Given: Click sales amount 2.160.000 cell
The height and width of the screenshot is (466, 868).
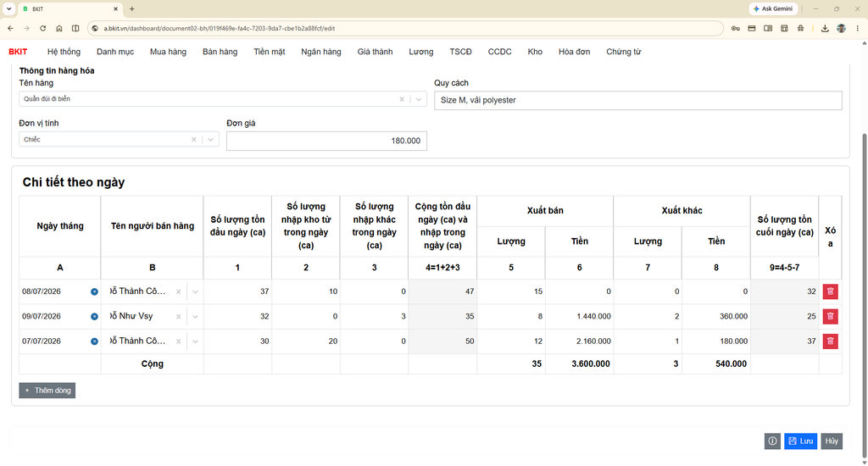Looking at the screenshot, I should coord(579,341).
